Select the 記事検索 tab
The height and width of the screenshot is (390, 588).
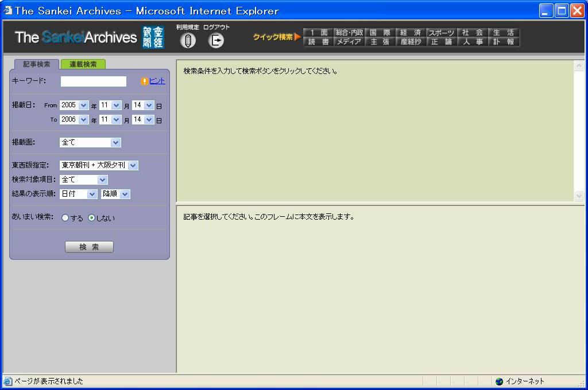(x=37, y=64)
